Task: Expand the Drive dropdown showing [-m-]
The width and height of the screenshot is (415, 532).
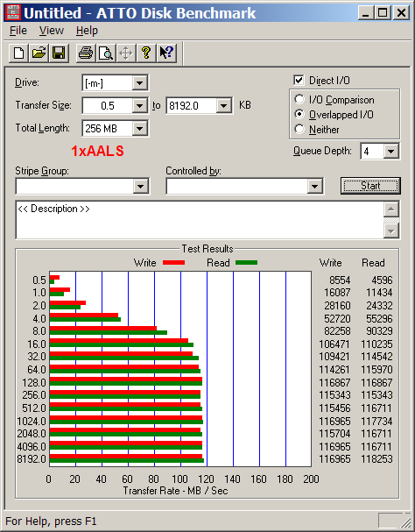Action: coord(140,82)
